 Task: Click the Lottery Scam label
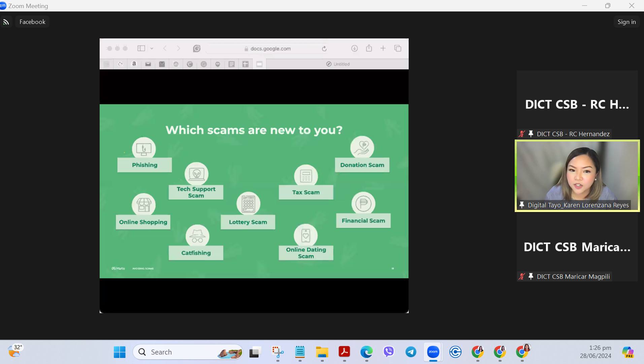pyautogui.click(x=248, y=222)
